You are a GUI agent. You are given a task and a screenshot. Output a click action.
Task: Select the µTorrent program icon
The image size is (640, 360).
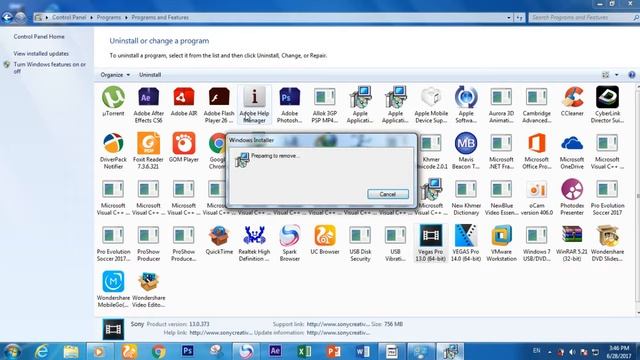(113, 102)
